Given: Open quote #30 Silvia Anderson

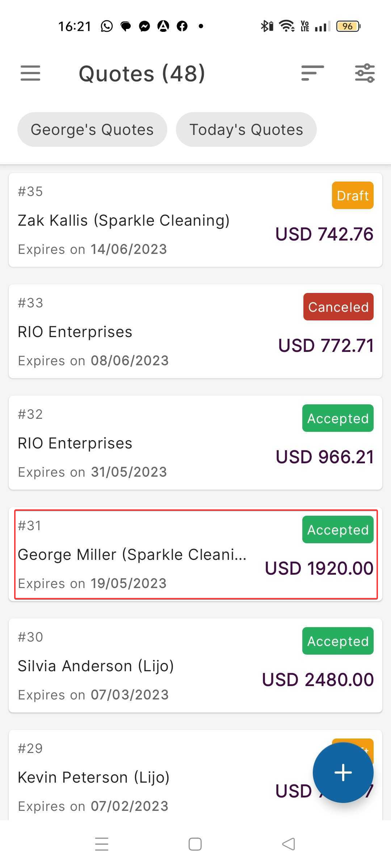Looking at the screenshot, I should point(145,666).
